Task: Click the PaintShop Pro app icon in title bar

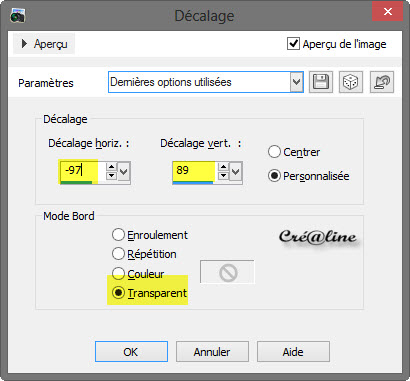Action: coord(17,16)
